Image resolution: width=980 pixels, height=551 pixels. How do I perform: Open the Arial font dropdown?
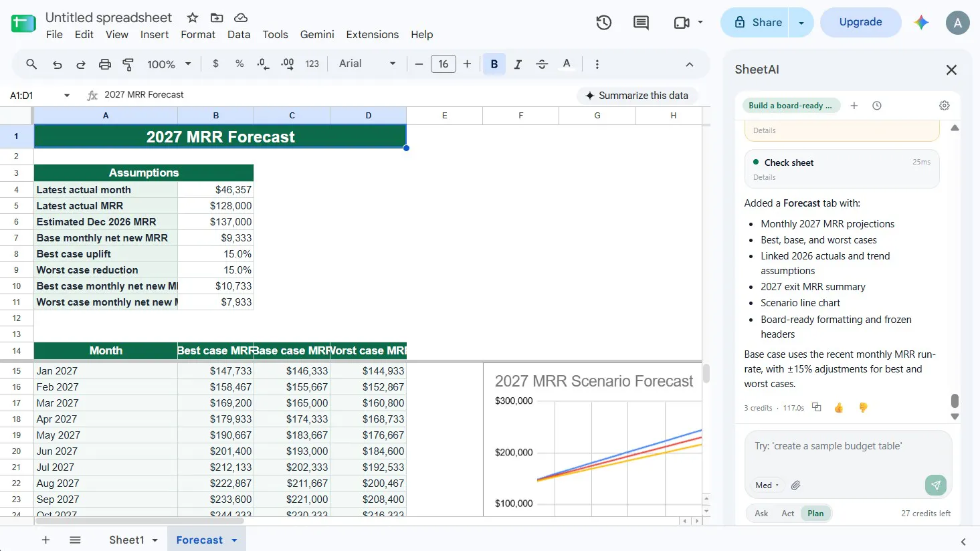click(x=367, y=64)
